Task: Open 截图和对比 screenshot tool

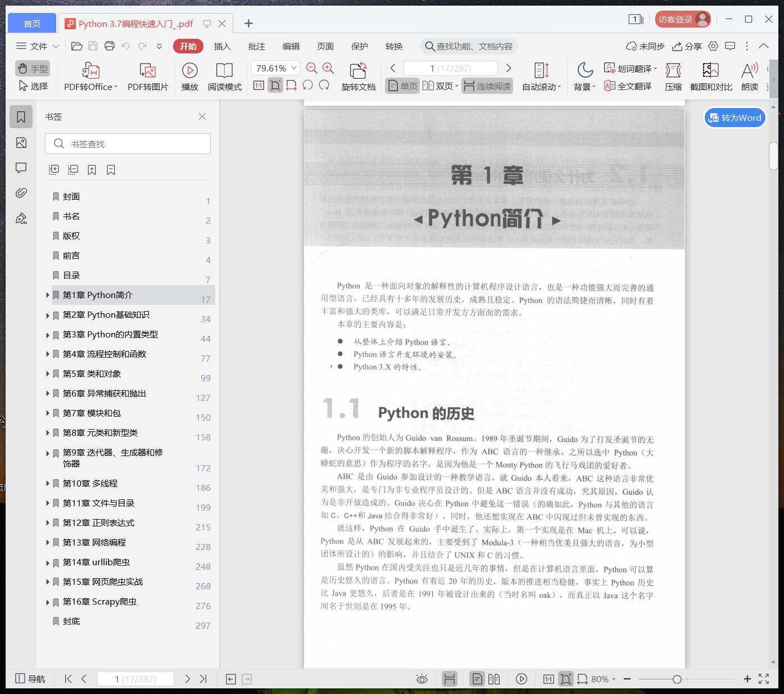Action: [x=711, y=76]
